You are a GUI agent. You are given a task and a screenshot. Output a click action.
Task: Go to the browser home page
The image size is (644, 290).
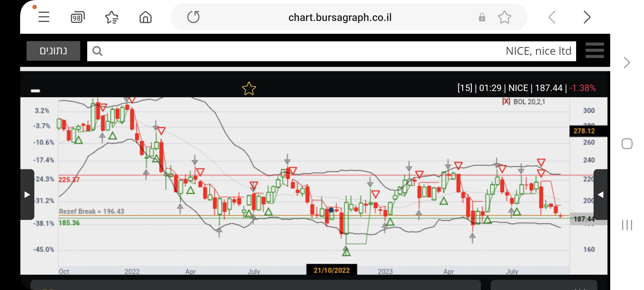(145, 17)
